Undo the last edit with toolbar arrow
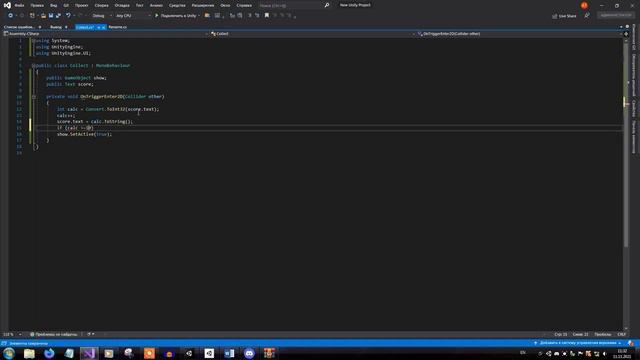 pos(68,16)
